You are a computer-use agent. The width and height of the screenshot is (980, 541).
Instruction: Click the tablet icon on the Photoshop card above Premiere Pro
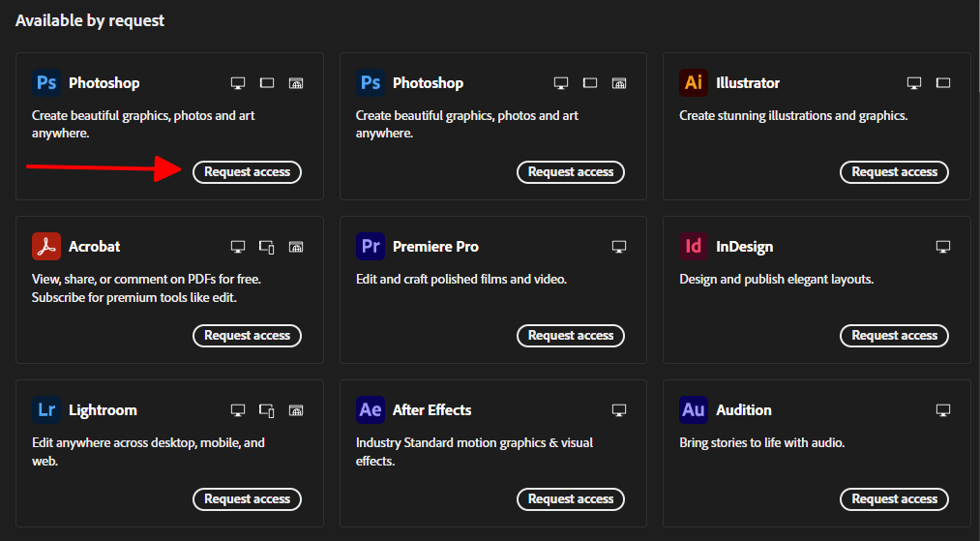(590, 83)
